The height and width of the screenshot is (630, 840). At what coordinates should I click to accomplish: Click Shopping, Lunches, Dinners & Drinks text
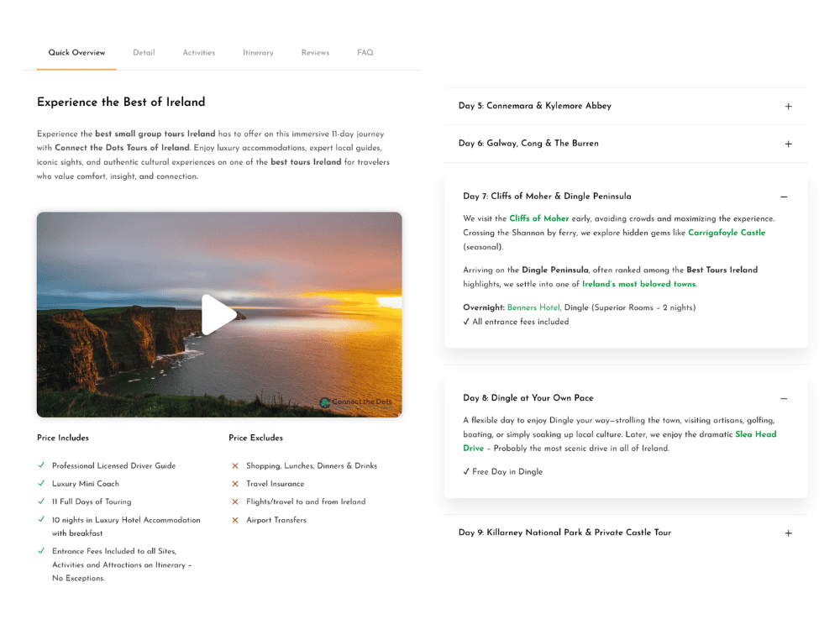pos(312,466)
